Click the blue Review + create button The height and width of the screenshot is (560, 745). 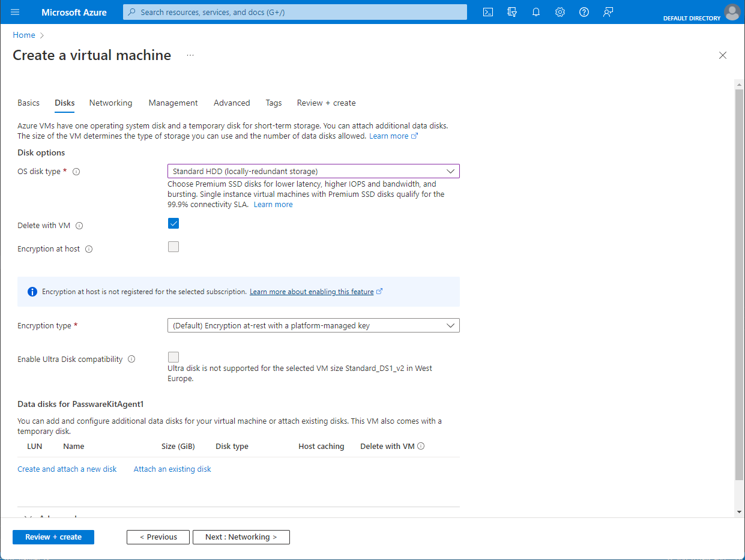(53, 537)
